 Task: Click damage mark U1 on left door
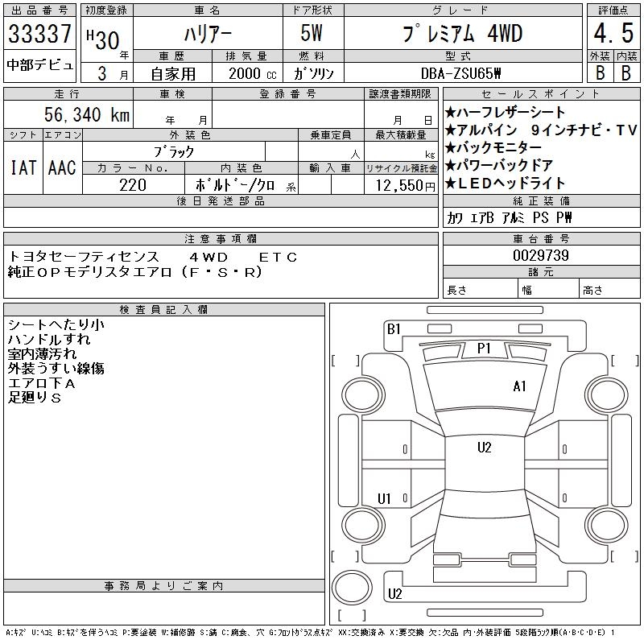click(384, 499)
